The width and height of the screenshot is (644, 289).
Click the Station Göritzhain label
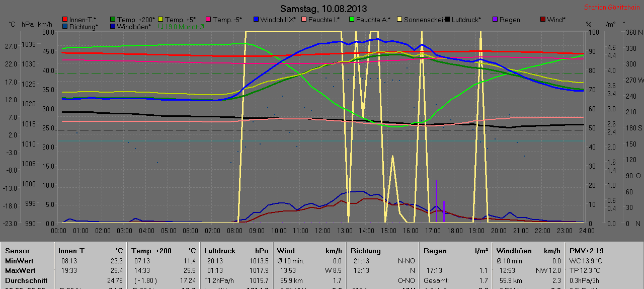(x=612, y=8)
